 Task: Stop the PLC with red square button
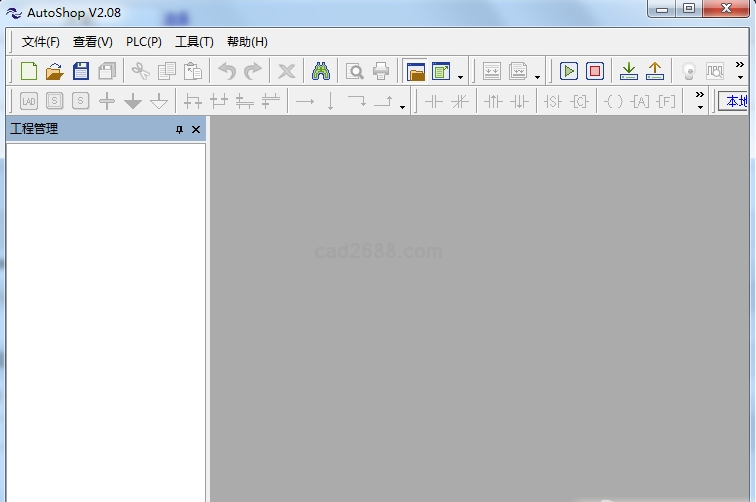595,71
